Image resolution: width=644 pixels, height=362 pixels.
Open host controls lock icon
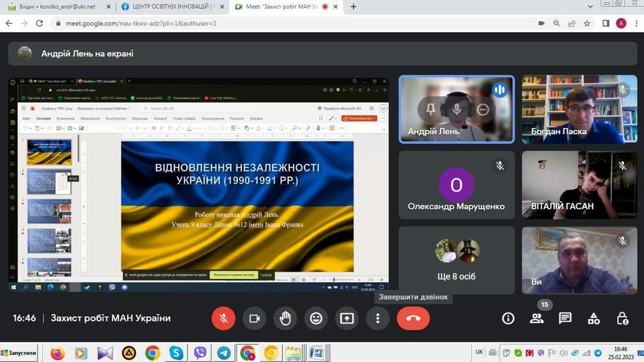623,319
